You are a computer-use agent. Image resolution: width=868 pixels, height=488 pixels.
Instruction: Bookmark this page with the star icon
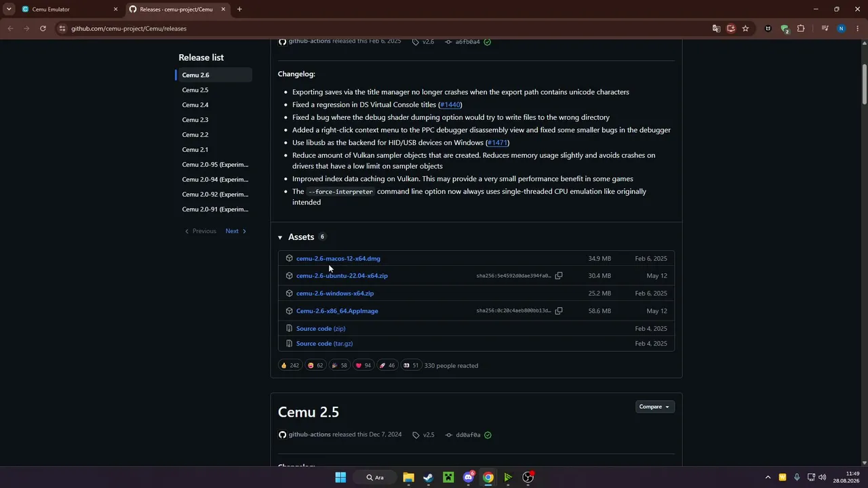click(745, 28)
